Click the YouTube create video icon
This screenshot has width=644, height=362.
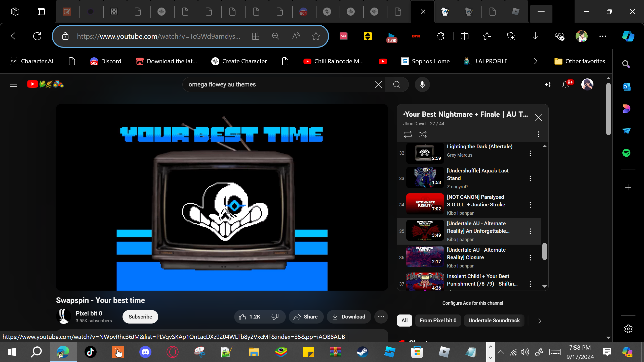(x=547, y=84)
